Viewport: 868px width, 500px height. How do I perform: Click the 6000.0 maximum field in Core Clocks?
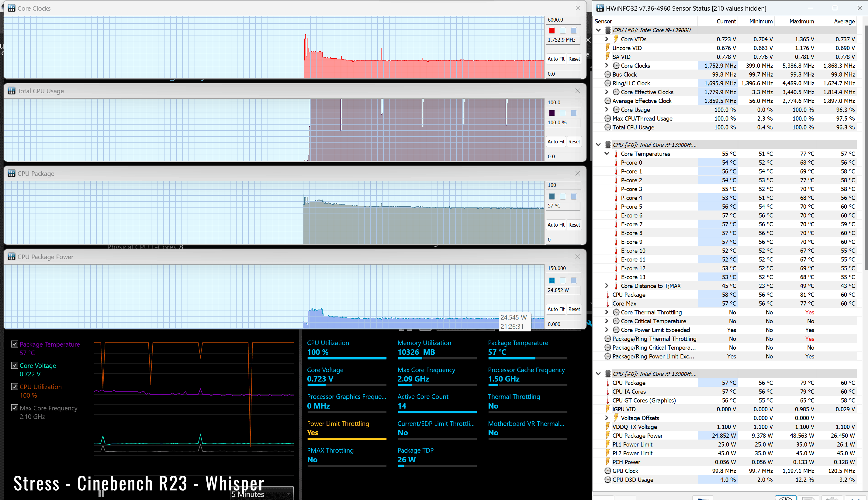564,19
